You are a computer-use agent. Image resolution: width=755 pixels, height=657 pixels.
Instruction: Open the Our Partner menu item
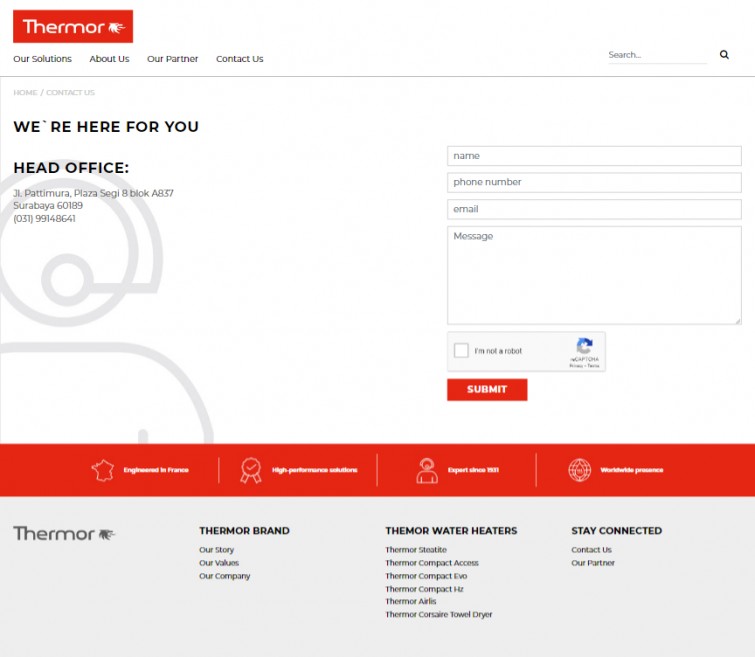(x=172, y=59)
